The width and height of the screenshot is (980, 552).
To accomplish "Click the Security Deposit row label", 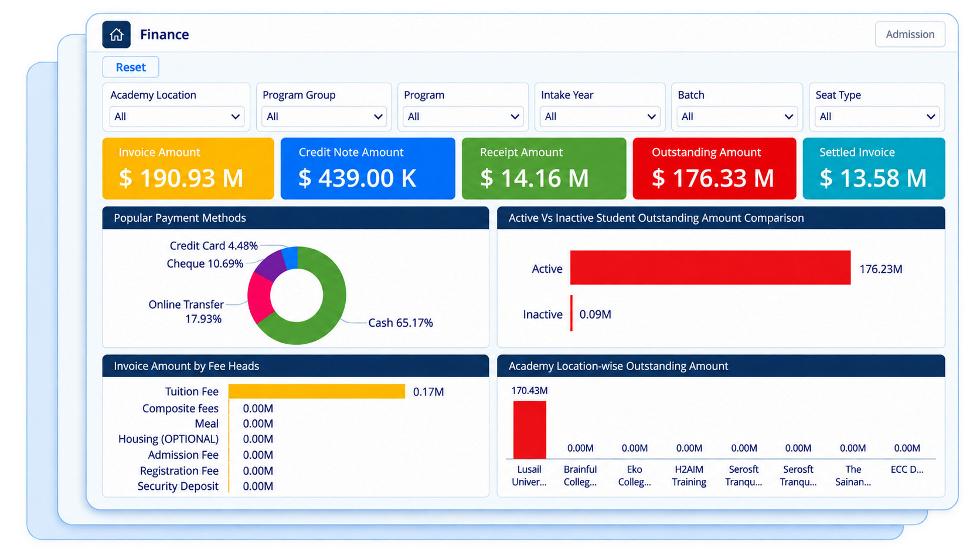I will pos(178,486).
